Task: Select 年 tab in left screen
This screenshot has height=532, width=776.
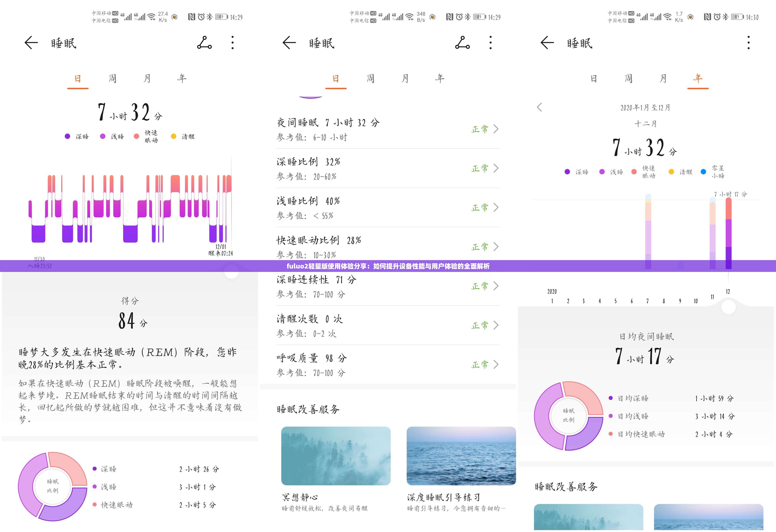Action: click(182, 79)
